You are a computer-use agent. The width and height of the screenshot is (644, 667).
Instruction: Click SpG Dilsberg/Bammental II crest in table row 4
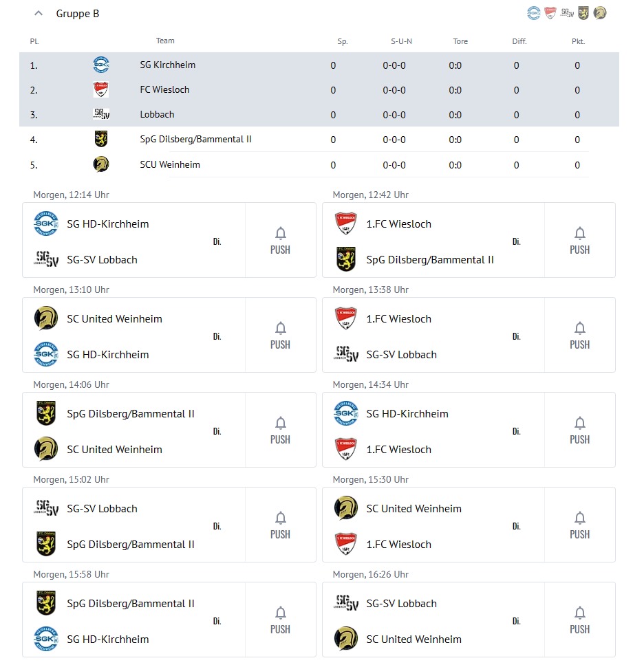[101, 140]
